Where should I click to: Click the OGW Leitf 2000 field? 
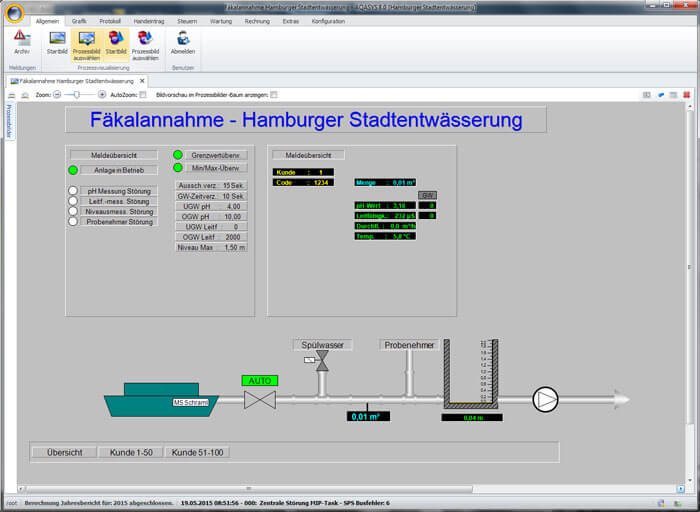(212, 237)
